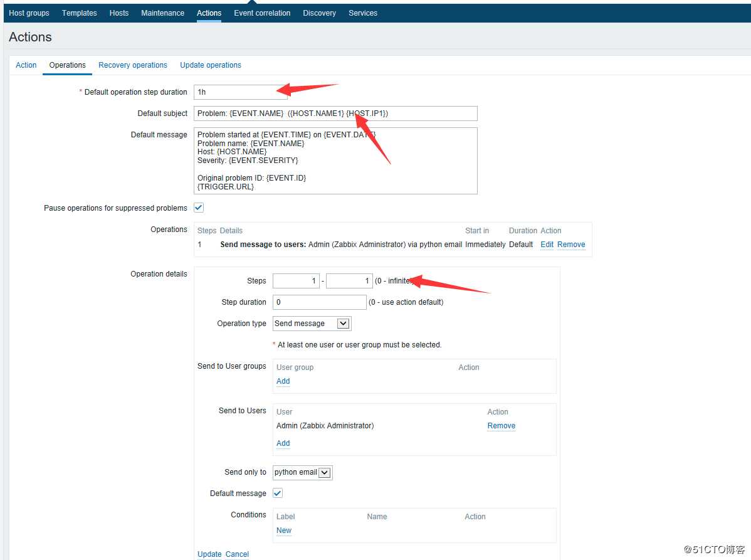751x560 pixels.
Task: Go to Discovery section
Action: (x=319, y=13)
